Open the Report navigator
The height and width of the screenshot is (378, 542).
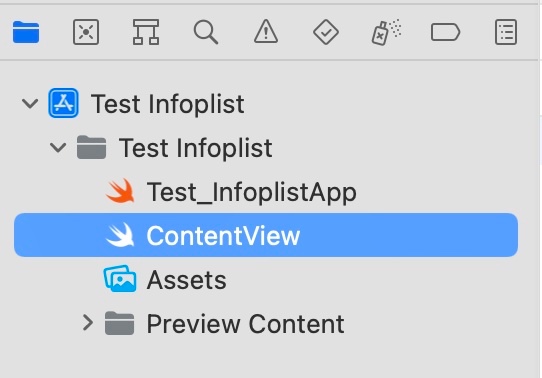click(x=506, y=32)
